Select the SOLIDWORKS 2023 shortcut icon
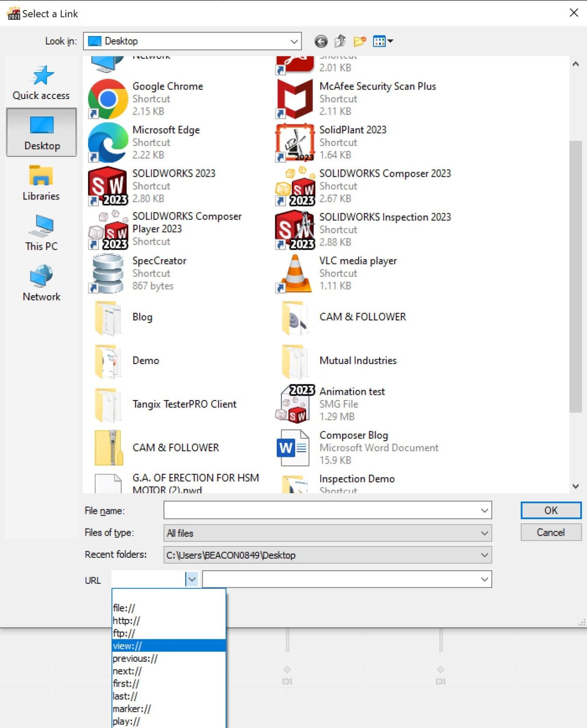The height and width of the screenshot is (728, 587). (x=108, y=186)
